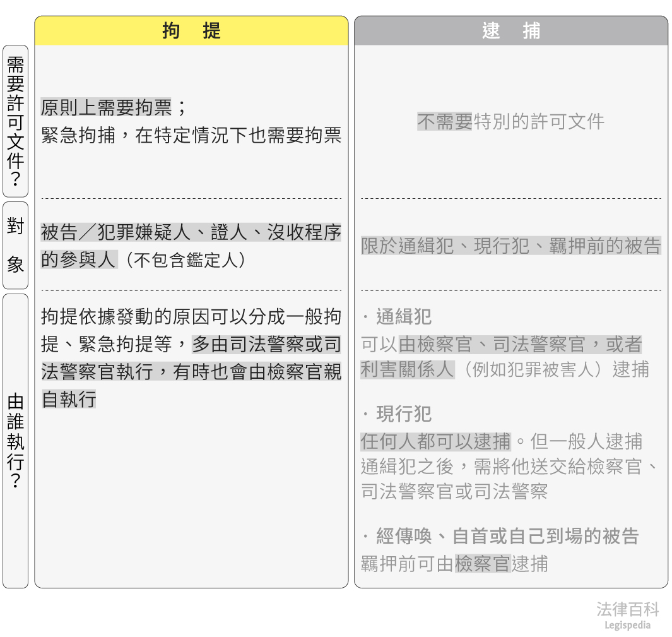Select the gray 逮捕 column header
The image size is (672, 637).
tap(510, 31)
